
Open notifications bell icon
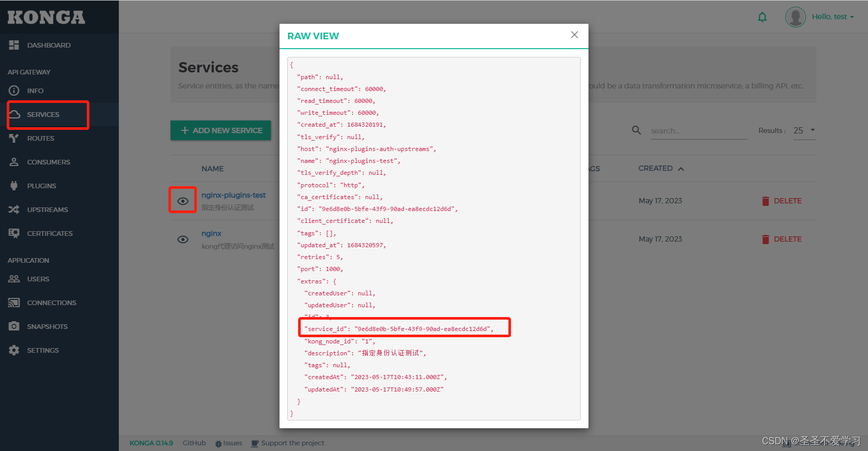pos(762,17)
